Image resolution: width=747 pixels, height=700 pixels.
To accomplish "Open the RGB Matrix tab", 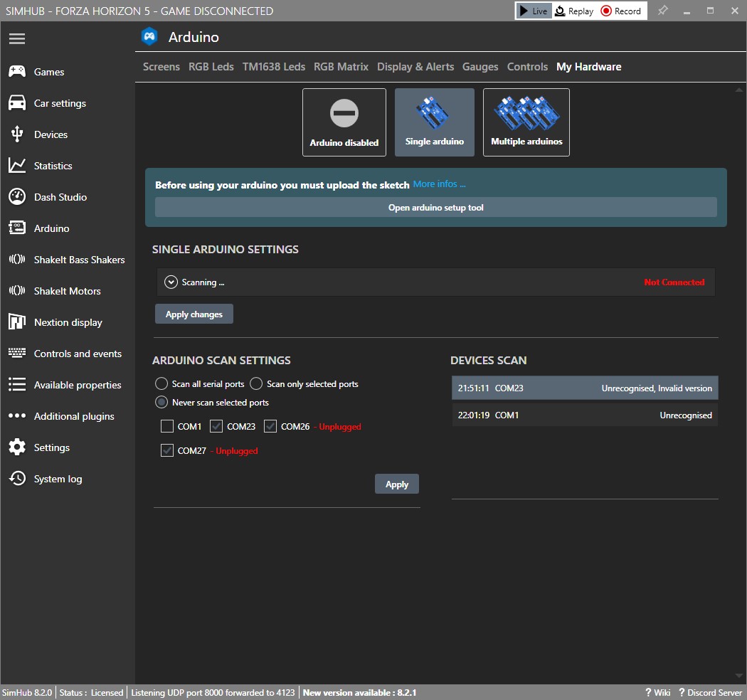I will tap(341, 67).
